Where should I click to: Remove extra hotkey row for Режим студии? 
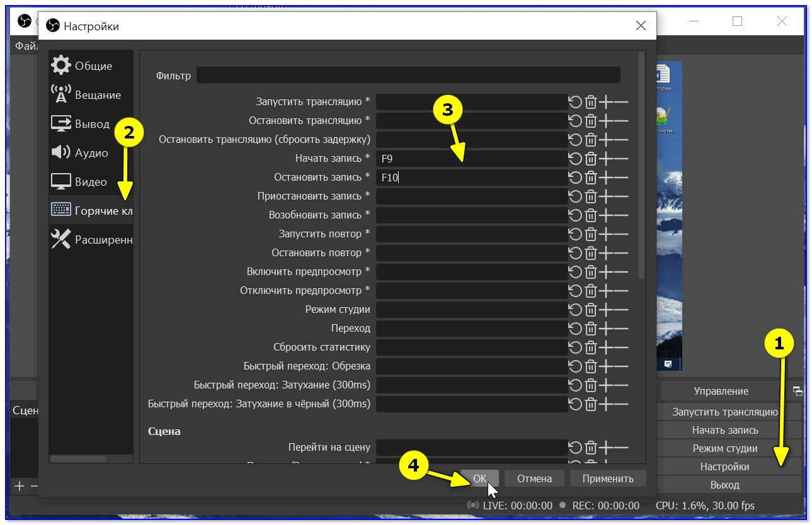point(621,310)
